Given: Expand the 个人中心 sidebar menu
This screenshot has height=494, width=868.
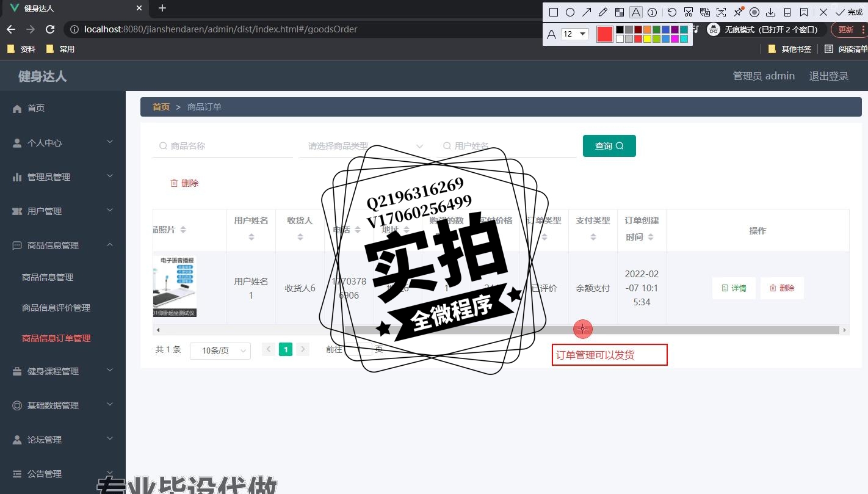Looking at the screenshot, I should coord(63,142).
